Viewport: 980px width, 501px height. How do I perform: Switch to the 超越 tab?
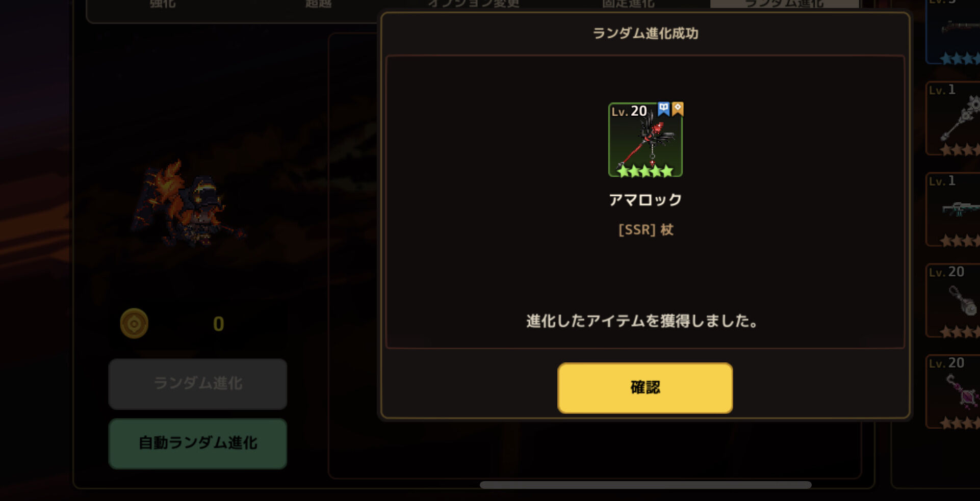[318, 4]
